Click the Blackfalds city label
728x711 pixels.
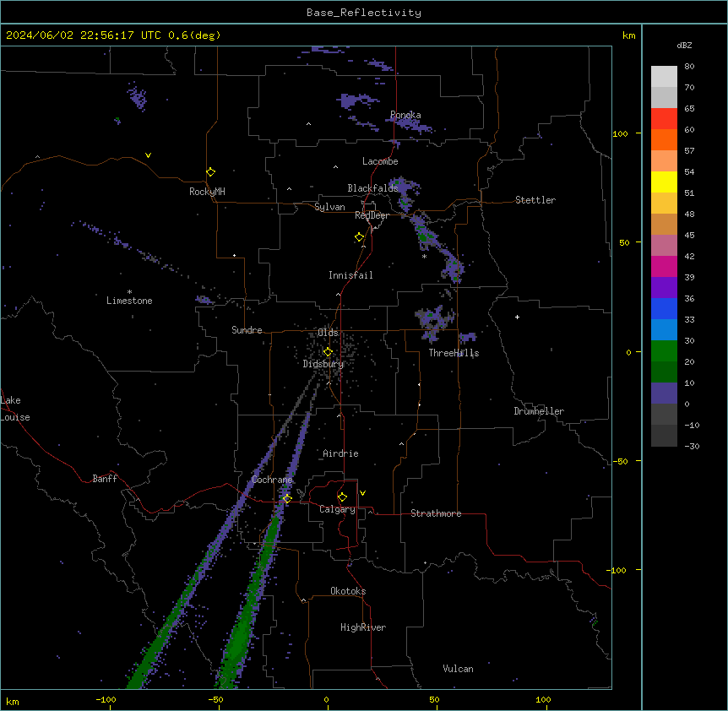point(372,188)
